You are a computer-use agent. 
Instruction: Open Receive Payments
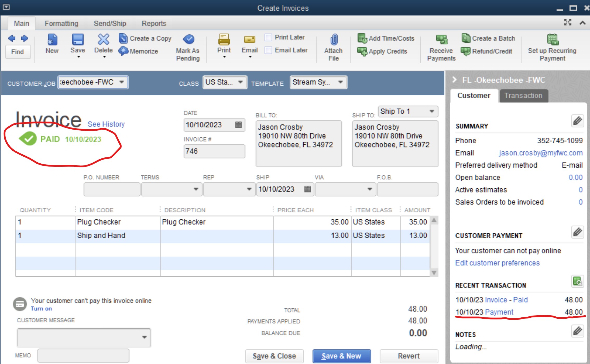440,48
